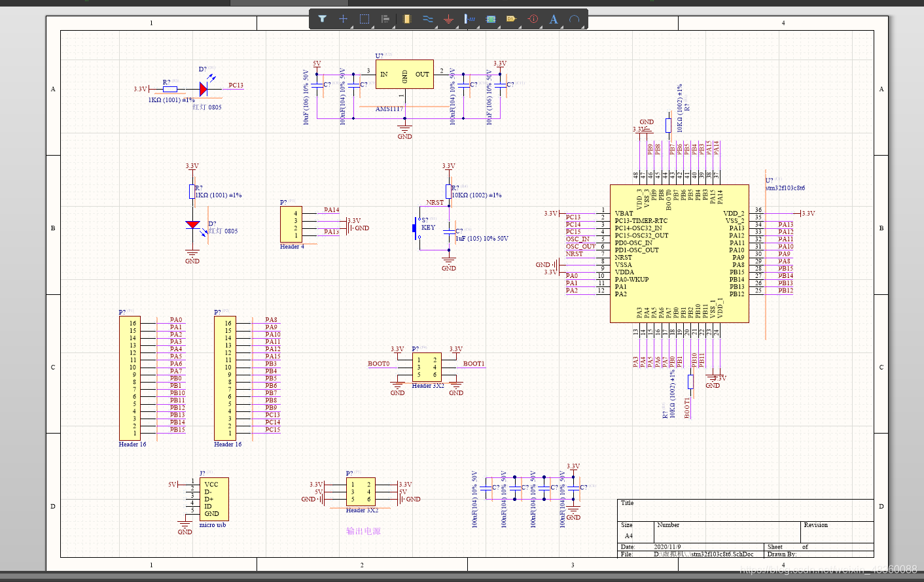This screenshot has height=582, width=924.
Task: Select the place wire tool
Action: tap(428, 19)
